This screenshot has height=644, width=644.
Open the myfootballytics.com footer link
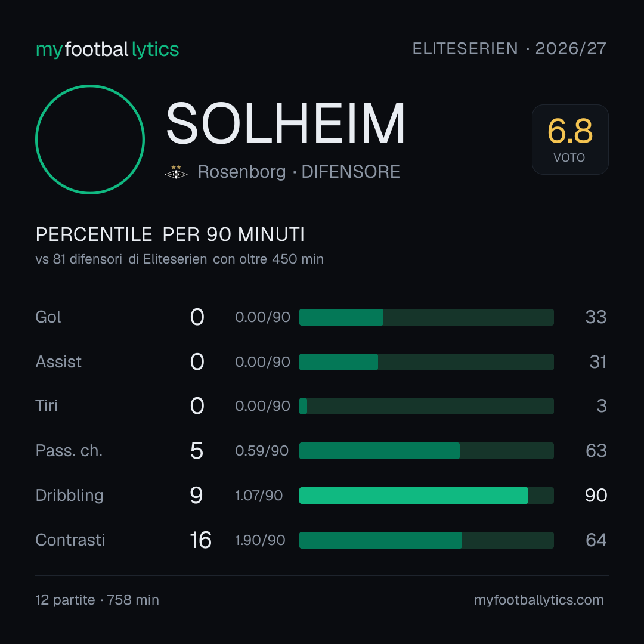pyautogui.click(x=539, y=600)
